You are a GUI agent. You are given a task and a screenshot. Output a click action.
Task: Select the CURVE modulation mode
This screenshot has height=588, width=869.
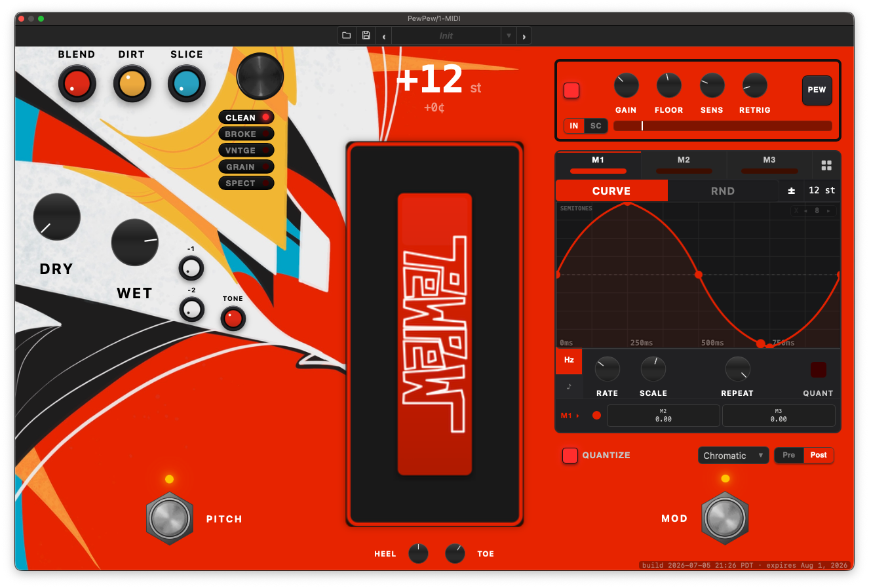pyautogui.click(x=611, y=191)
